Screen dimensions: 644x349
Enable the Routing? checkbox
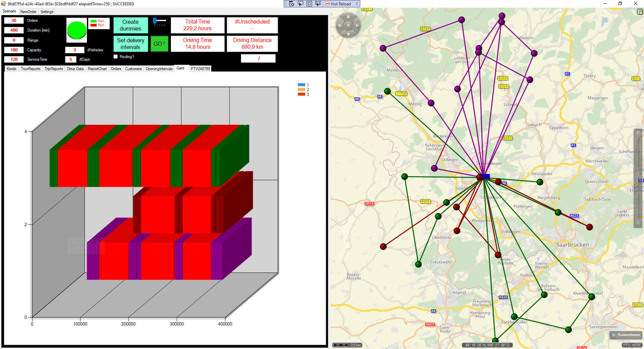coord(116,57)
